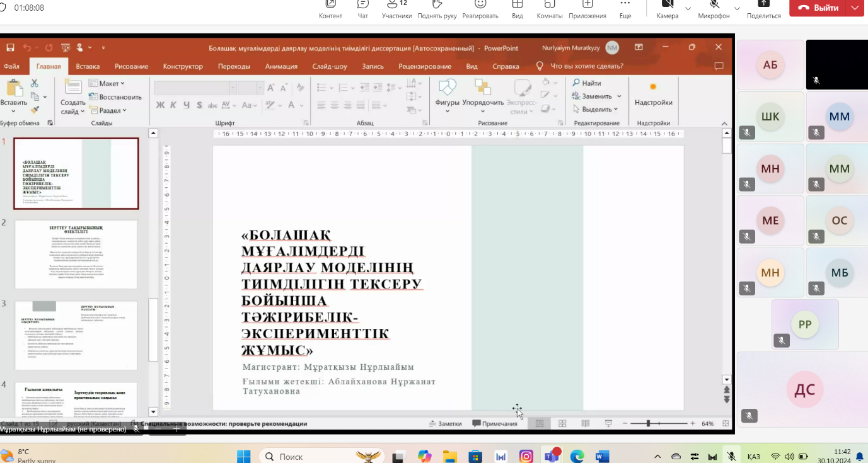
Task: Click Еще more options
Action: [625, 9]
